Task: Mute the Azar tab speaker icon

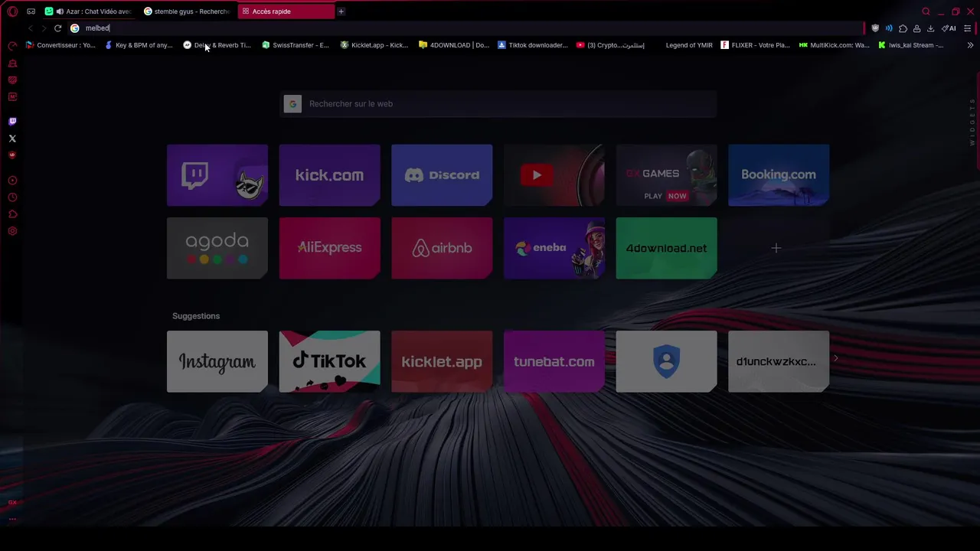Action: [x=60, y=11]
